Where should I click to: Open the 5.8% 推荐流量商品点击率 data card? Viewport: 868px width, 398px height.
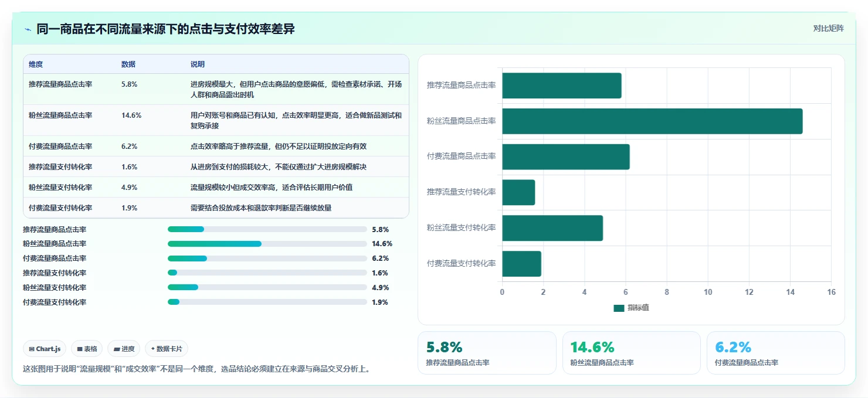(487, 353)
